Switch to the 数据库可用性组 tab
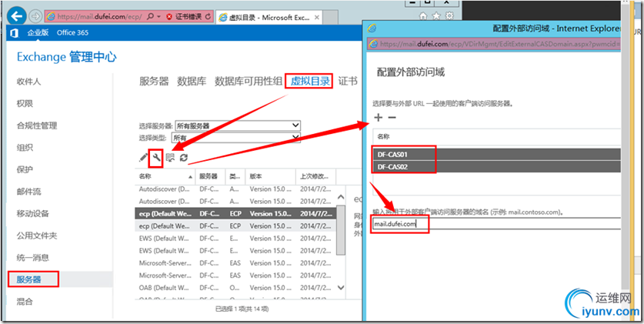The image size is (644, 324). (249, 82)
